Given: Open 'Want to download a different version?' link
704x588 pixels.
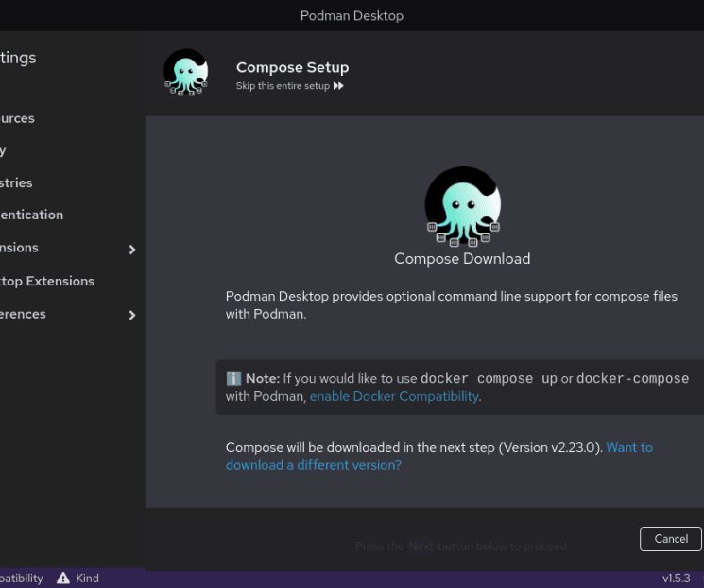Looking at the screenshot, I should (439, 456).
